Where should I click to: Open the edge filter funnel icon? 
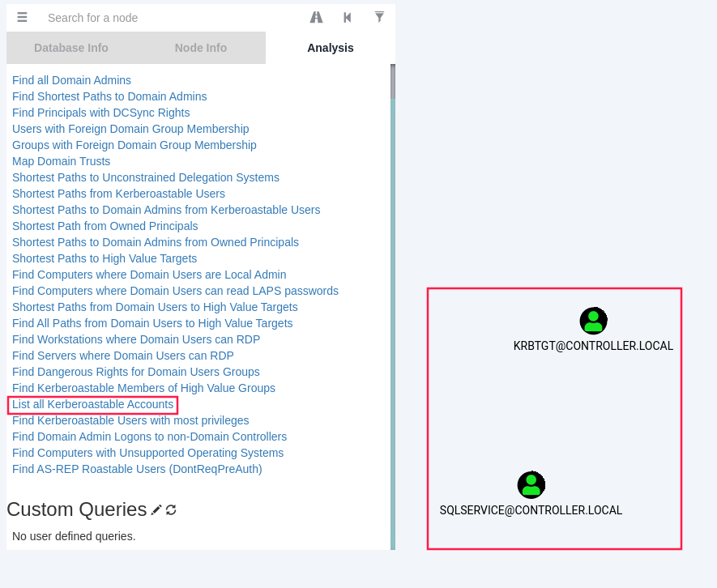[x=379, y=17]
